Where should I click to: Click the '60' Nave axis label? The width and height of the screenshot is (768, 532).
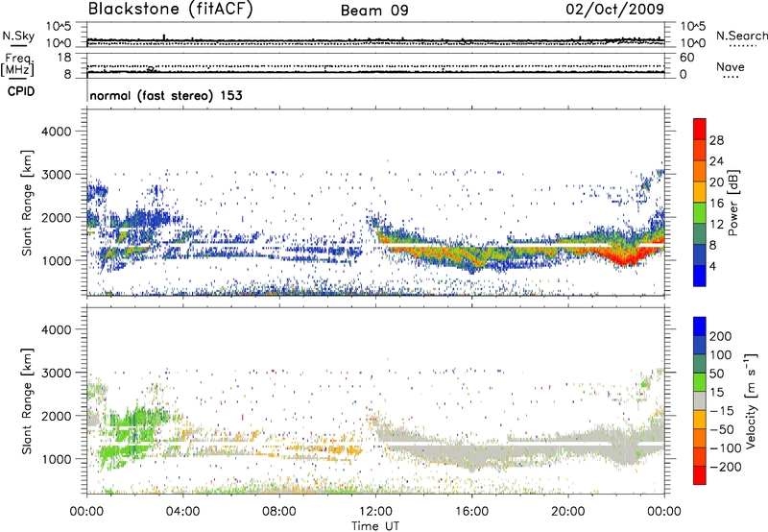tap(686, 58)
